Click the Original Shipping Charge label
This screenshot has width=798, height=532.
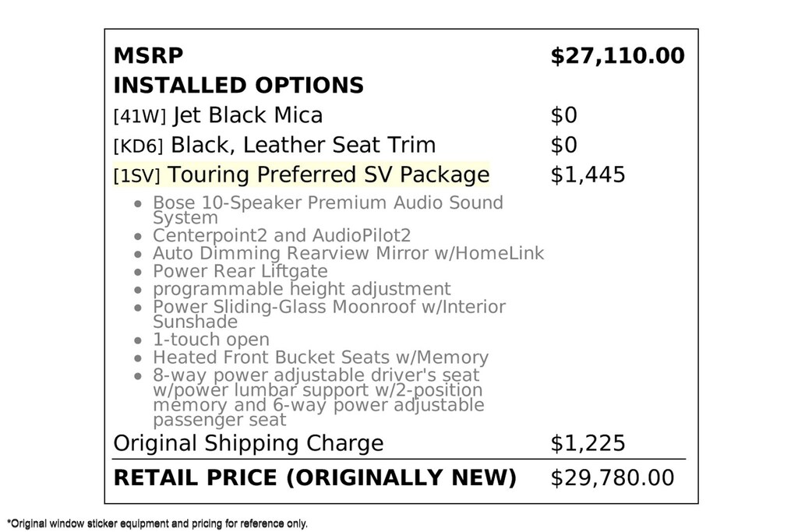coord(249,443)
